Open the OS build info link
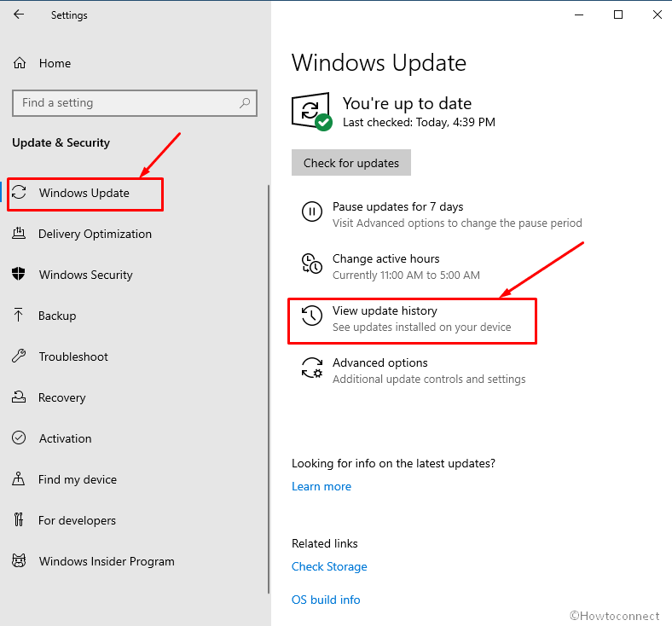 coord(326,600)
